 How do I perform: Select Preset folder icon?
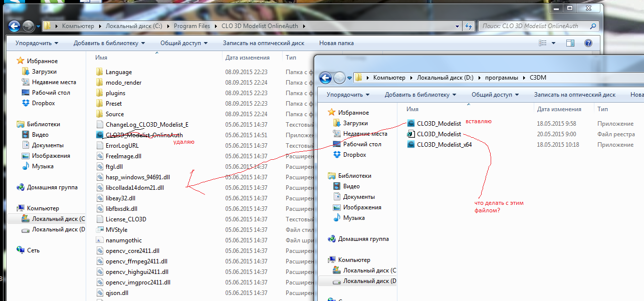pos(99,104)
